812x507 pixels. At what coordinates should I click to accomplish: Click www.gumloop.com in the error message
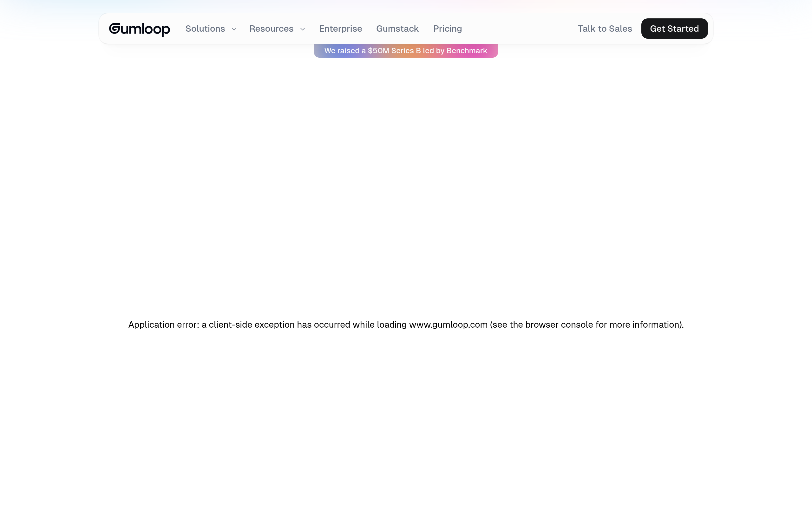pos(448,324)
